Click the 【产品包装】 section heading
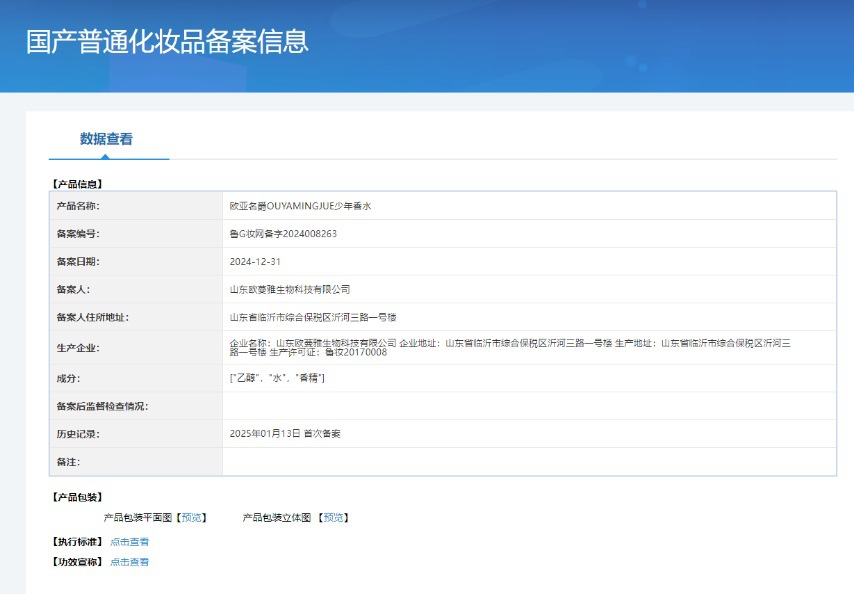The width and height of the screenshot is (854, 594). click(x=77, y=497)
